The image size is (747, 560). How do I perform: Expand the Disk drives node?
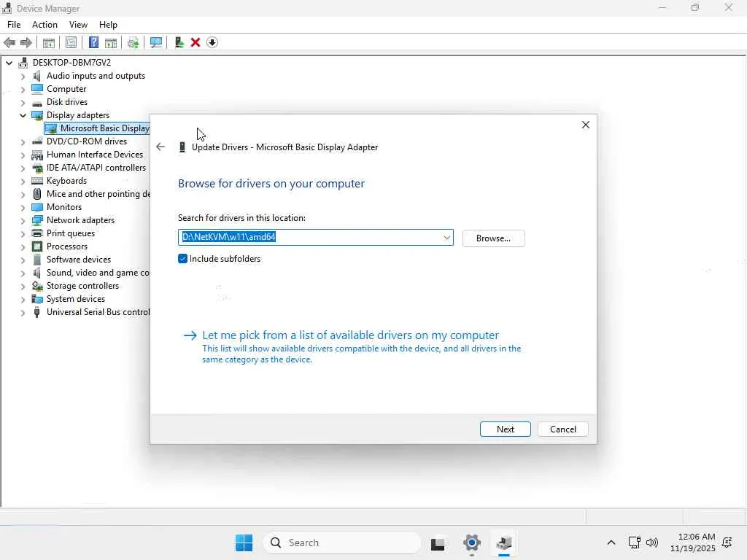(23, 102)
